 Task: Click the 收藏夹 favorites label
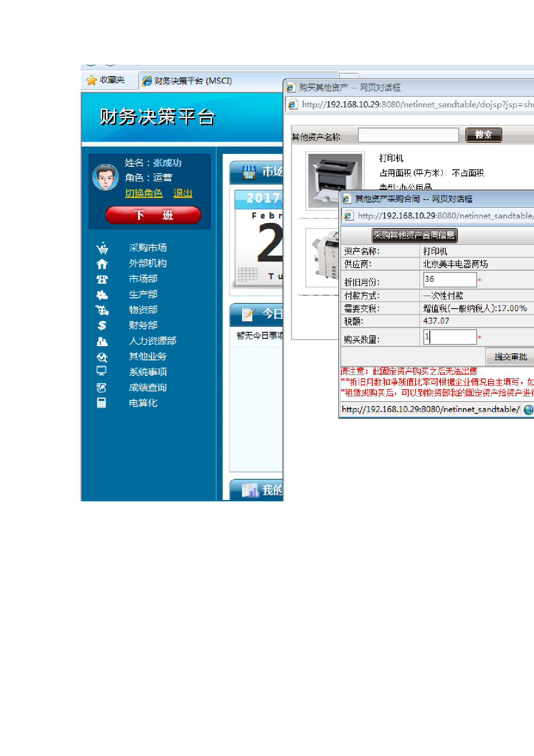point(112,80)
